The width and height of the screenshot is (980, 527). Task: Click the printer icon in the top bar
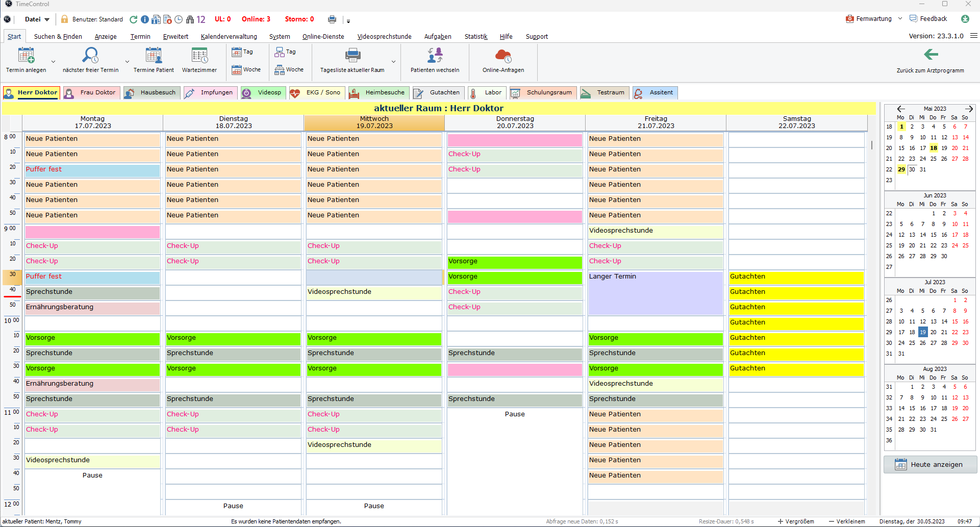coord(332,19)
